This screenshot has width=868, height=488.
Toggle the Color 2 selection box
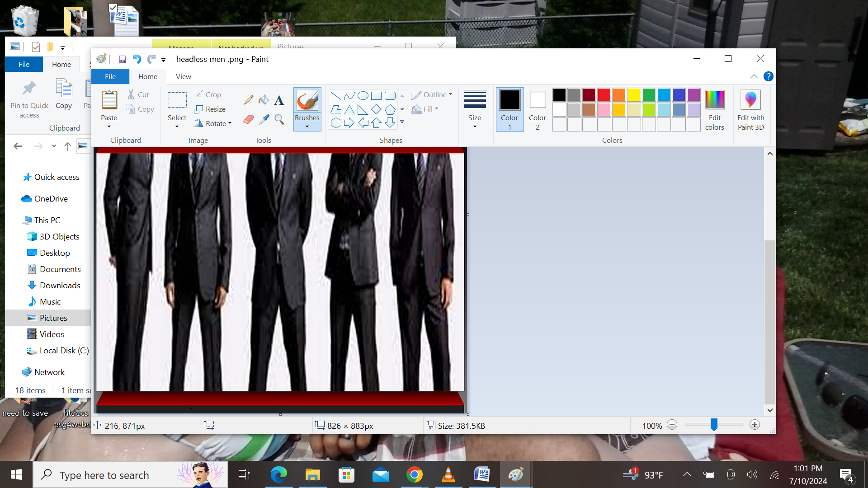pyautogui.click(x=538, y=109)
